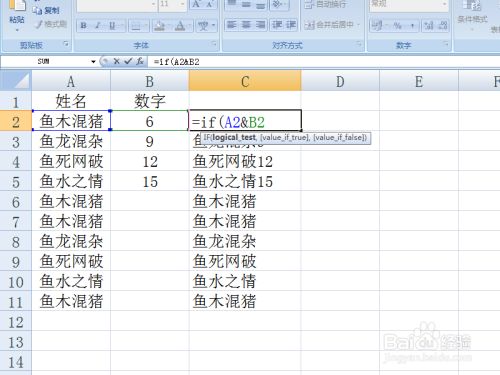Click cell C4 containing 鱼死网破12
Screen dimensions: 500x375
[x=245, y=161]
